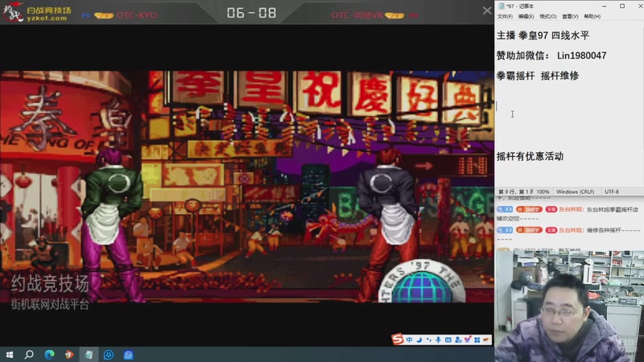Click the line/column position status in Notepad
Viewport: 644px width, 362px height.
tap(515, 191)
